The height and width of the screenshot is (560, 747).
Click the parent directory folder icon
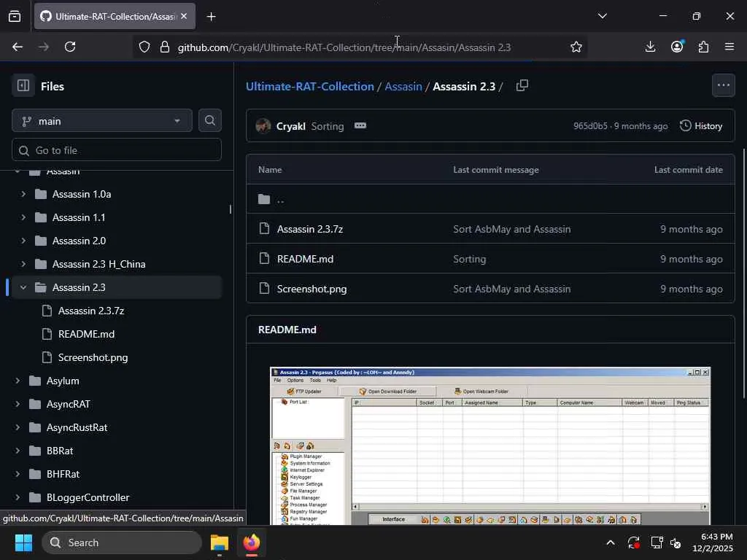[264, 199]
